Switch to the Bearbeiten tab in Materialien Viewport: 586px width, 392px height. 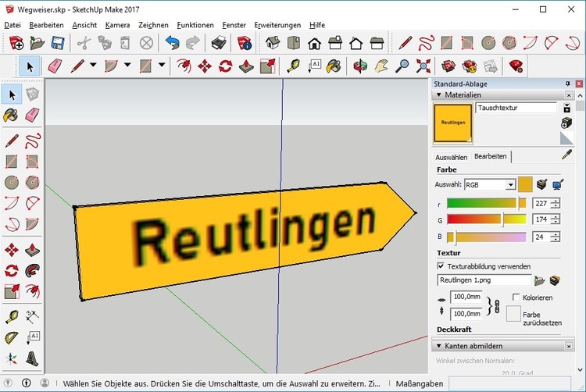click(491, 156)
